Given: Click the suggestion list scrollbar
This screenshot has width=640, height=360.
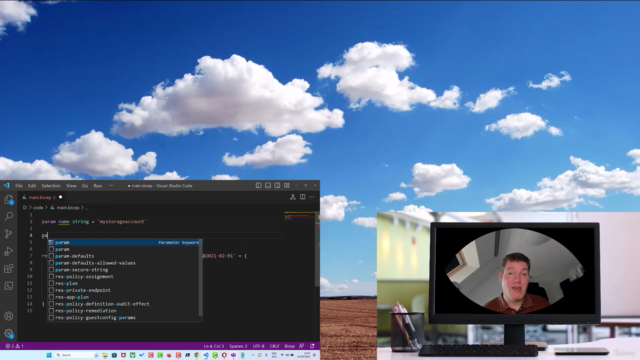Looking at the screenshot, I should (x=200, y=278).
